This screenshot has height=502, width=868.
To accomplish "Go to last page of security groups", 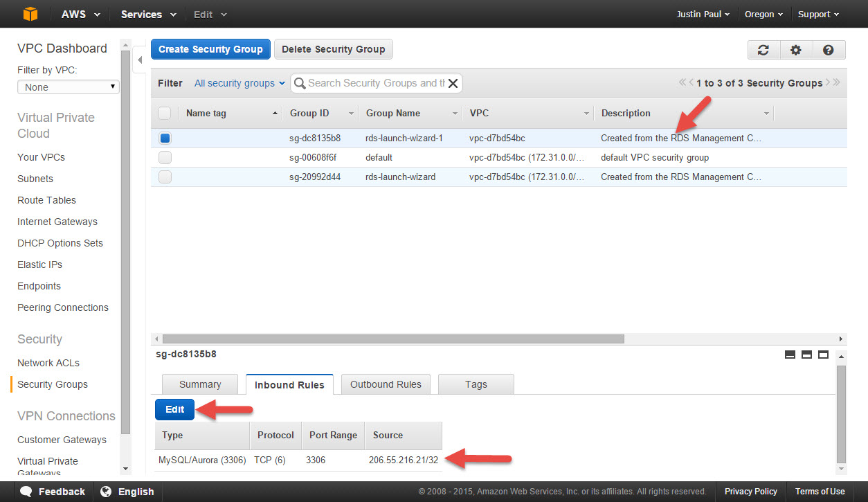I will tap(835, 82).
